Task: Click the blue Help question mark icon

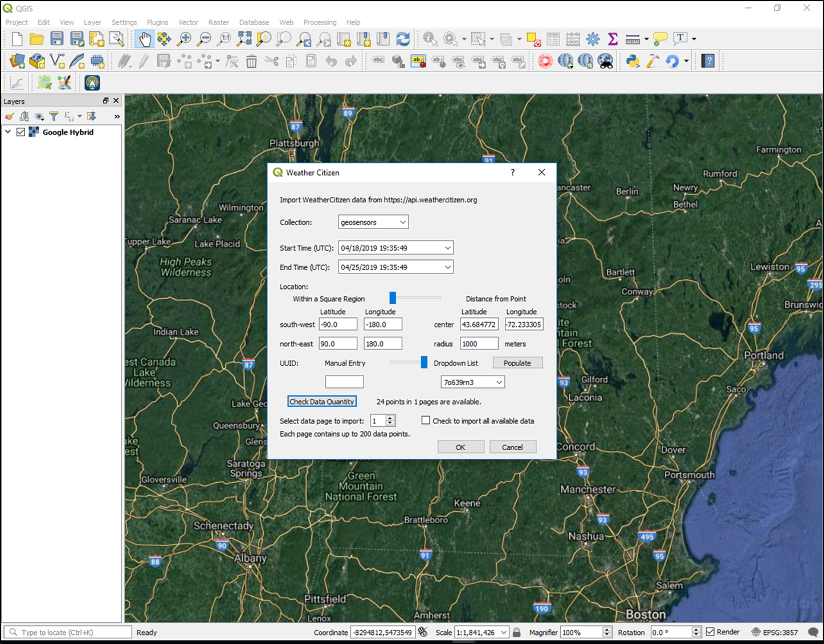Action: 708,61
